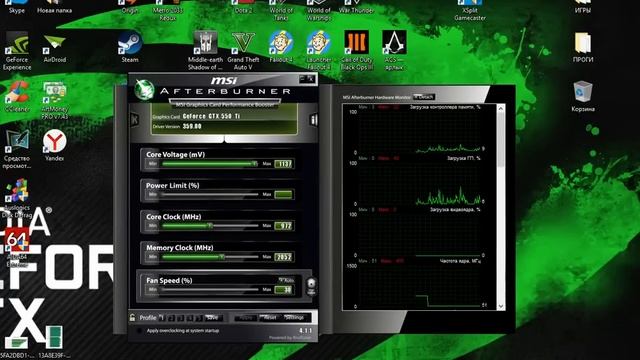Click the Power Limit value field

tap(283, 195)
